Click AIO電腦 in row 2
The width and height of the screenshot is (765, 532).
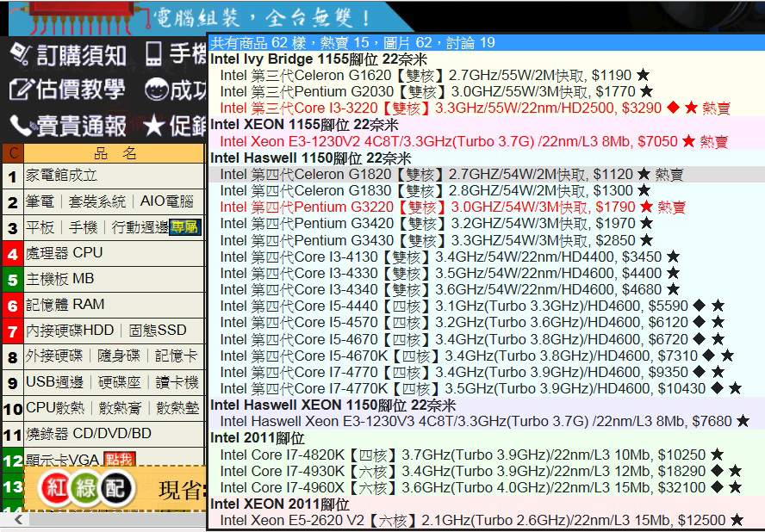point(167,201)
